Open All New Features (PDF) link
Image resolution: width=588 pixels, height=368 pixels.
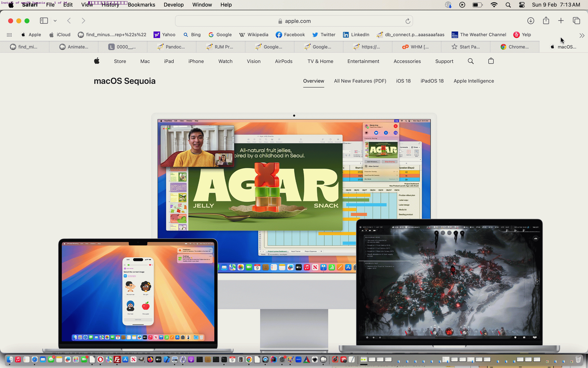pyautogui.click(x=360, y=81)
